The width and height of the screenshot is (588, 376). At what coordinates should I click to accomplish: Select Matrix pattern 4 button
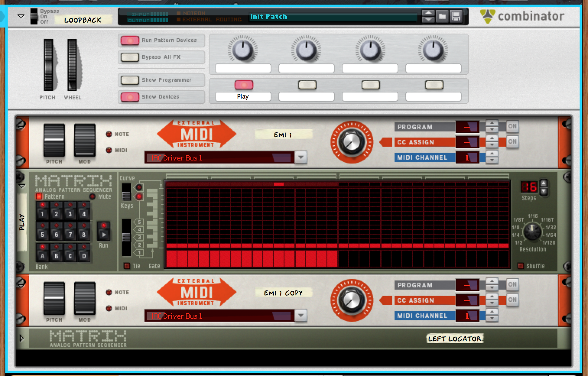84,211
